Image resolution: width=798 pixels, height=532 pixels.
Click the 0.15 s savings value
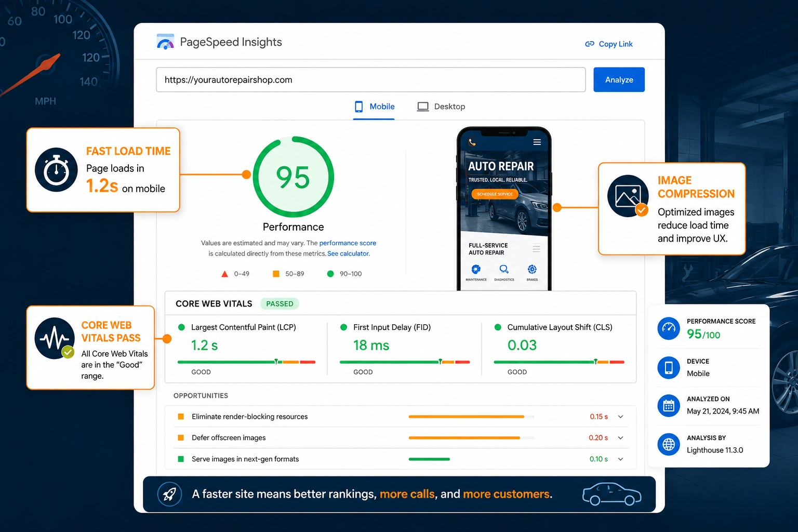598,417
